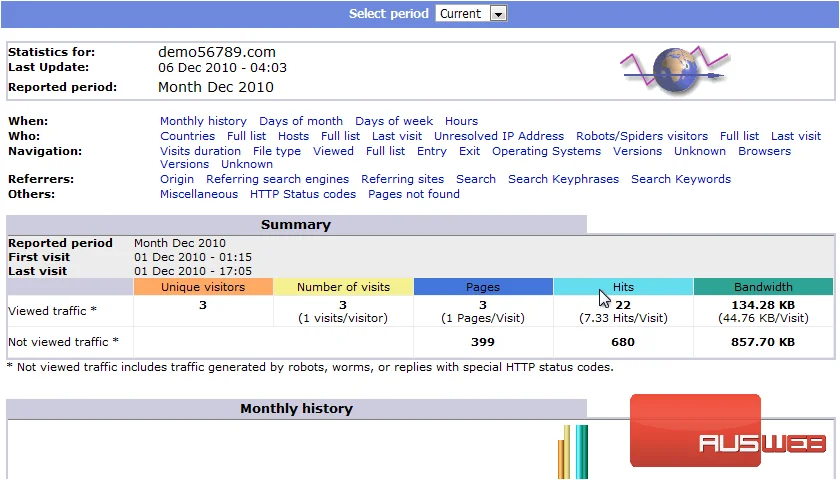Open the Monthly history link
The image size is (840, 480).
203,121
